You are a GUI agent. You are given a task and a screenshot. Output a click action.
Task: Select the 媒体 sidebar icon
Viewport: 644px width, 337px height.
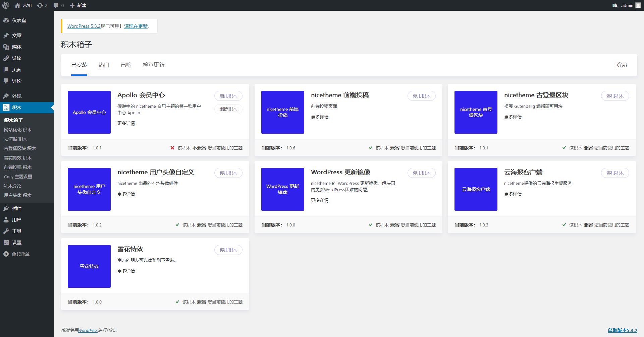coord(15,47)
